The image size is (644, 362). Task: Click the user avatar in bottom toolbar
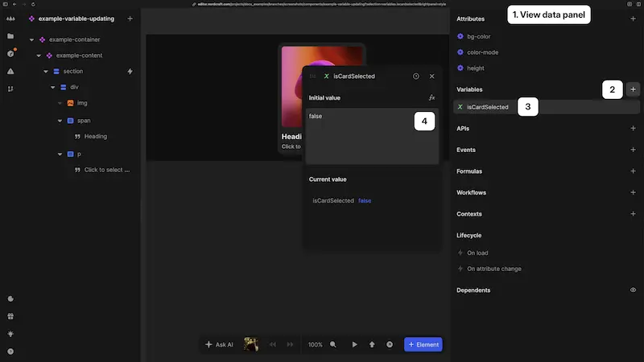[251, 344]
